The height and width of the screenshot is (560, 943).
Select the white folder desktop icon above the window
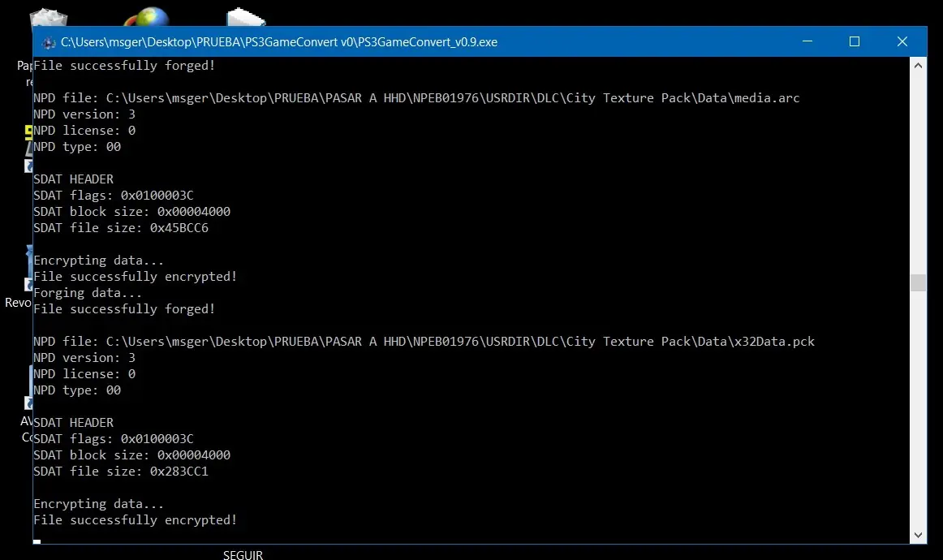(245, 17)
